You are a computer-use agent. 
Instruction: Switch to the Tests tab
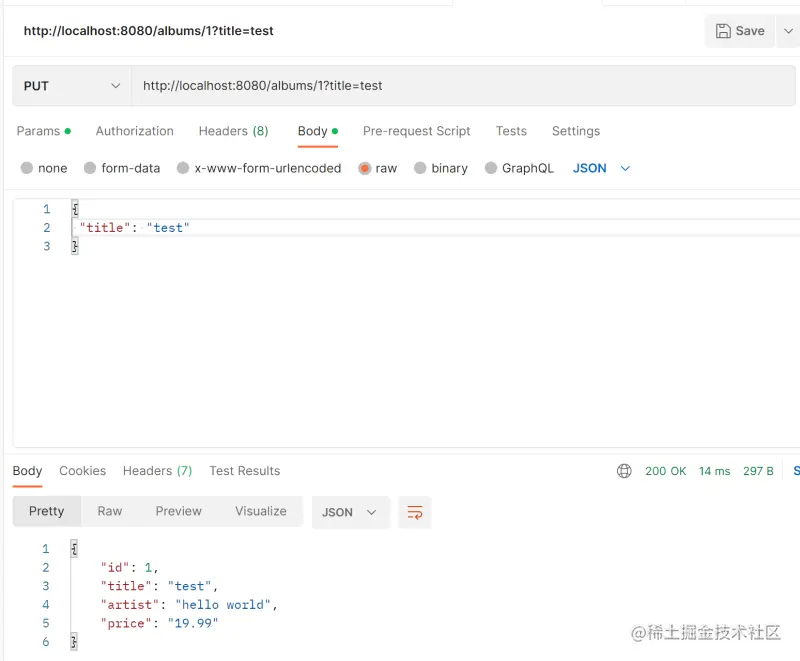(511, 131)
